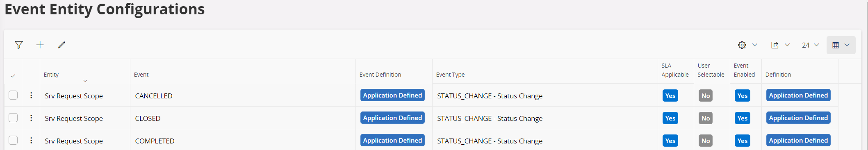
Task: Sort by SLA Applicable column header
Action: click(x=675, y=70)
